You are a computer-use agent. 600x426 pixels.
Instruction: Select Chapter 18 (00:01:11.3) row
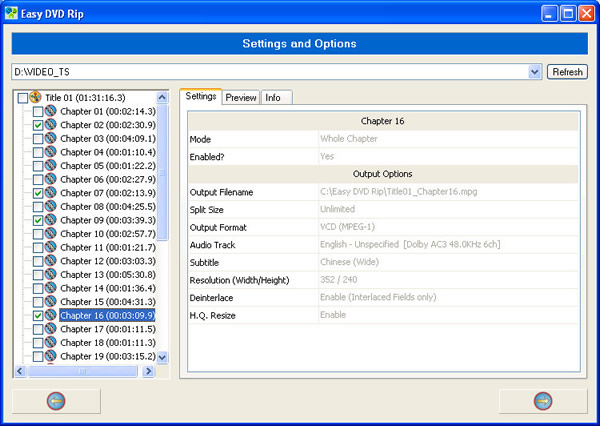pos(108,343)
